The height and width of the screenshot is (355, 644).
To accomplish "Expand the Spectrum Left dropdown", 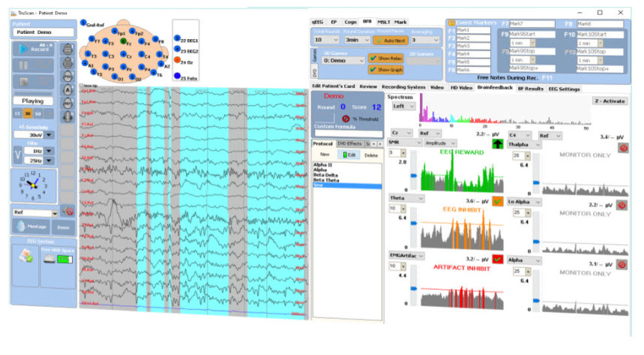I will [402, 107].
